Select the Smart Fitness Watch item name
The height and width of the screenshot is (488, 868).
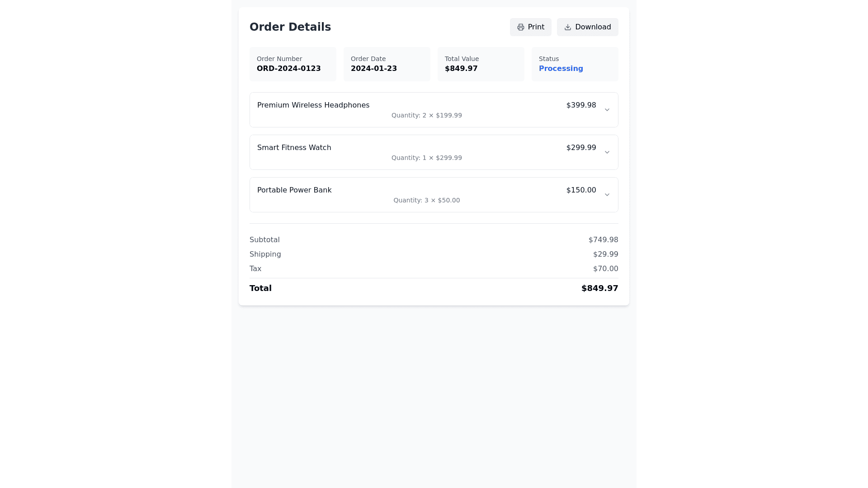tap(294, 148)
